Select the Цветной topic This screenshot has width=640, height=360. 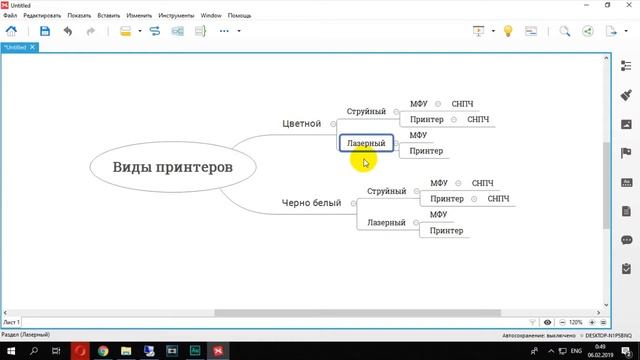point(302,124)
